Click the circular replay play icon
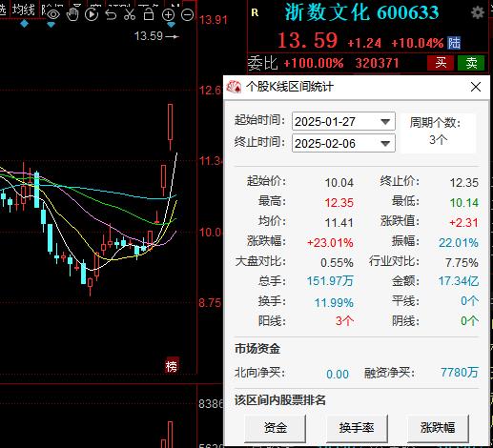This screenshot has width=493, height=448. point(92,14)
